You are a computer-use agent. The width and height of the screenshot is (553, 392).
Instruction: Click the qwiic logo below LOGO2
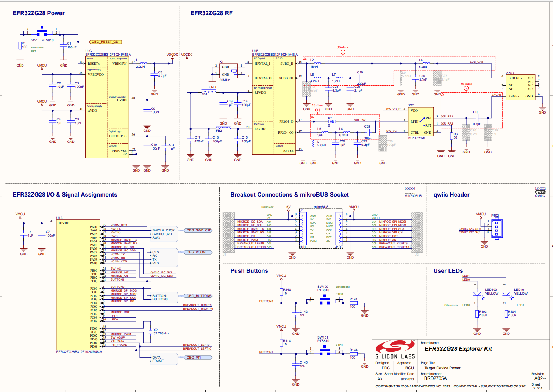(x=540, y=192)
